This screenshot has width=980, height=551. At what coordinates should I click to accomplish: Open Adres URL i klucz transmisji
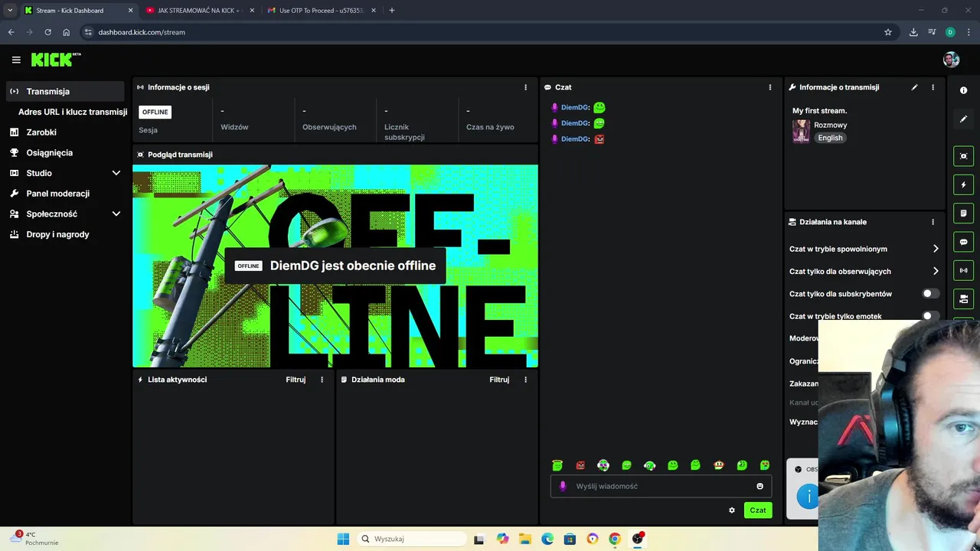73,112
